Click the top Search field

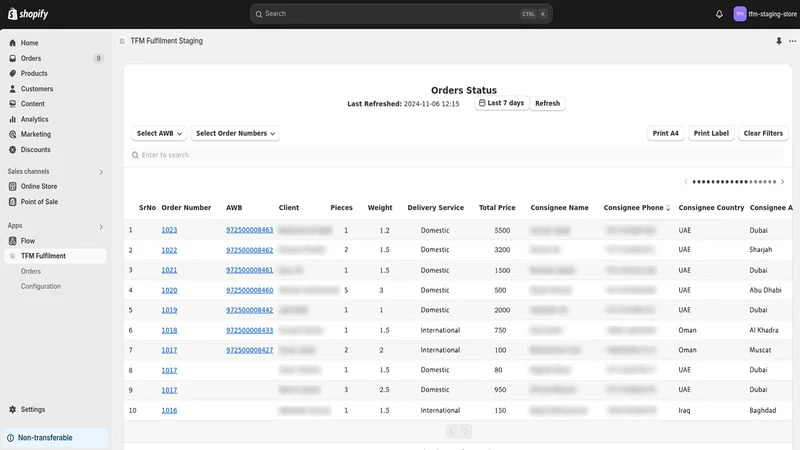pyautogui.click(x=401, y=14)
